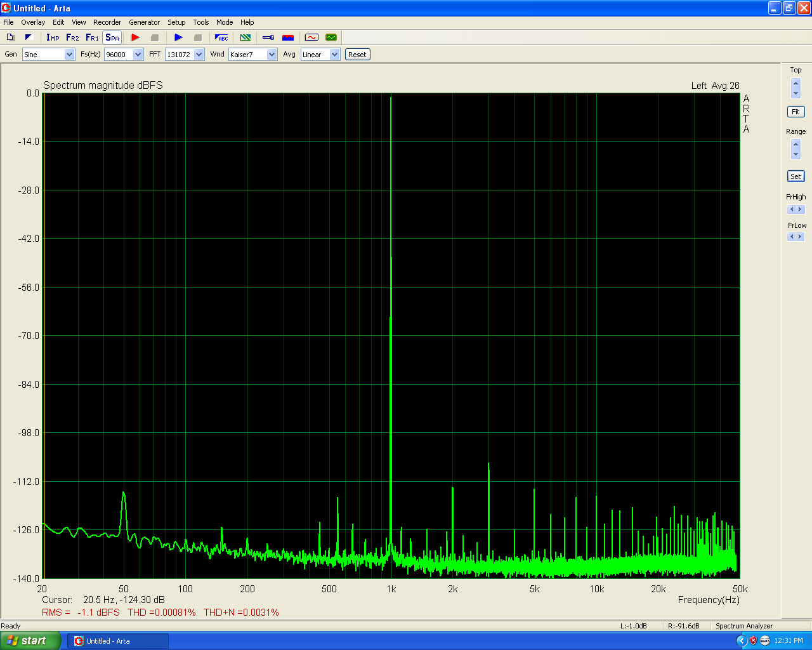Screen dimensions: 812x650
Task: Click the red sine wave time-record icon
Action: 311,37
